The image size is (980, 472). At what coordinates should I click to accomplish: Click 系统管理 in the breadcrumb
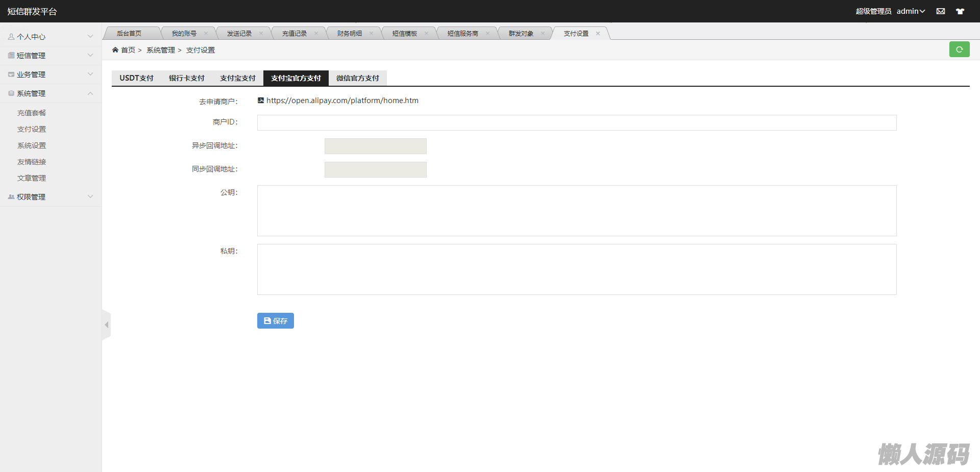coord(161,50)
